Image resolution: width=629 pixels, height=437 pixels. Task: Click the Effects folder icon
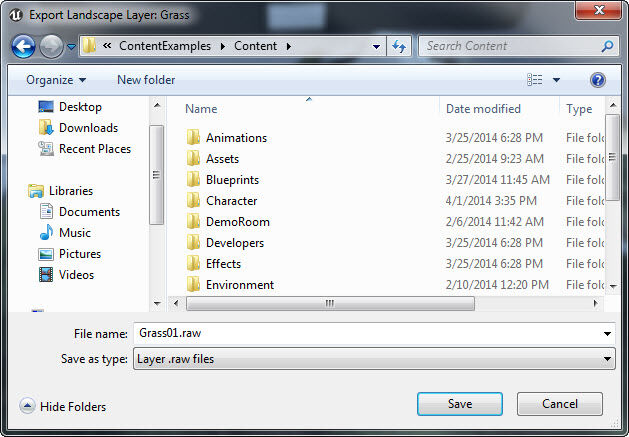tap(193, 263)
